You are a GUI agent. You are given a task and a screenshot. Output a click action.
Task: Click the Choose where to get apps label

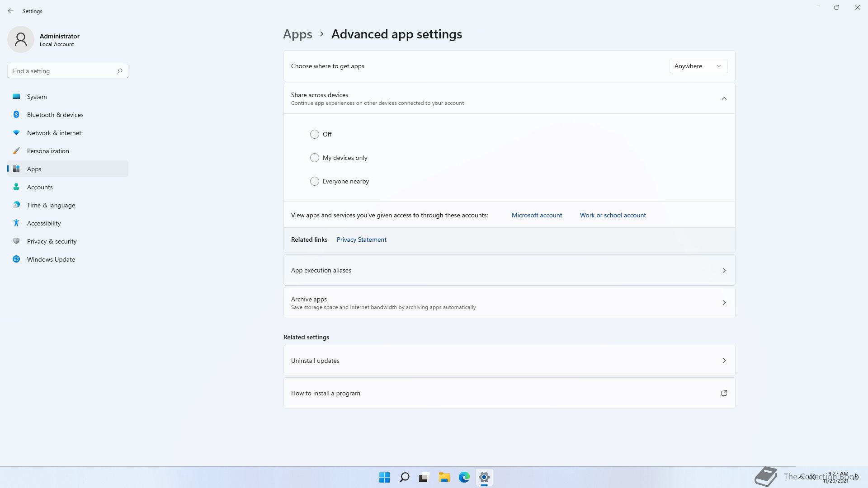point(327,66)
